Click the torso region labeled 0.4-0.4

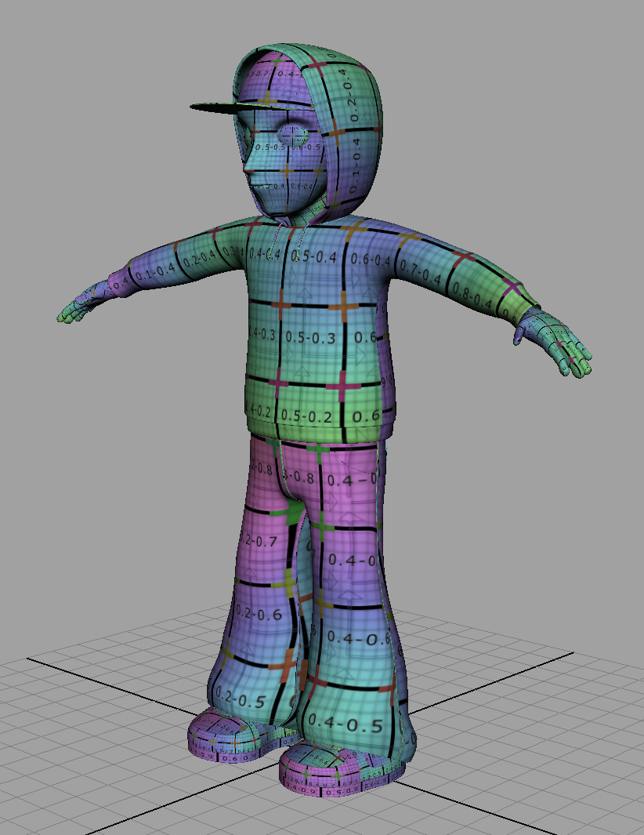tap(266, 252)
